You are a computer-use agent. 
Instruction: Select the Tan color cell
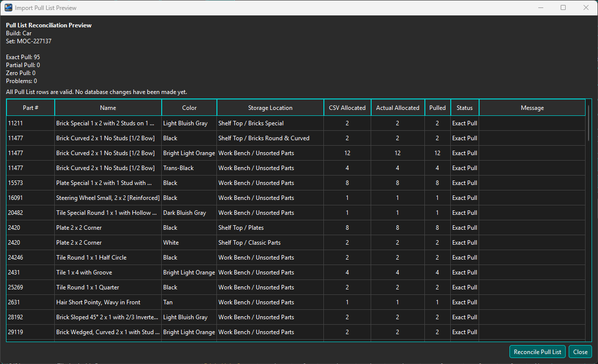tap(190, 302)
